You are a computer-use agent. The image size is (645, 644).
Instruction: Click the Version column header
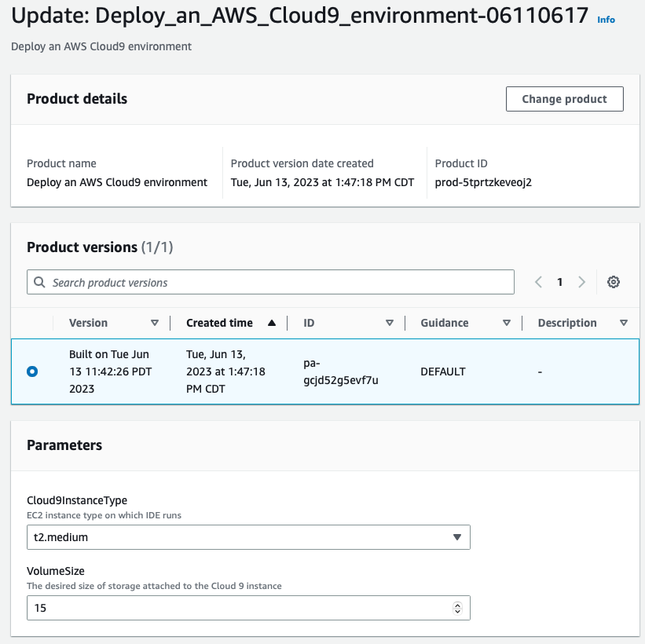[x=88, y=323]
